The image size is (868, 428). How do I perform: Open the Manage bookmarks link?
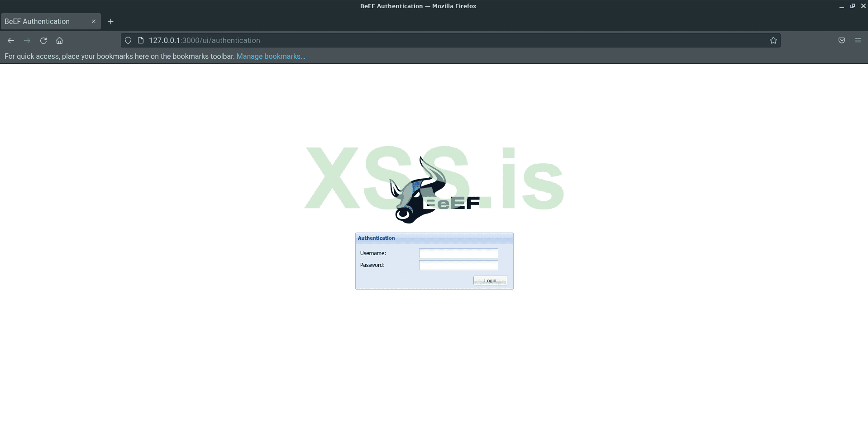[271, 57]
